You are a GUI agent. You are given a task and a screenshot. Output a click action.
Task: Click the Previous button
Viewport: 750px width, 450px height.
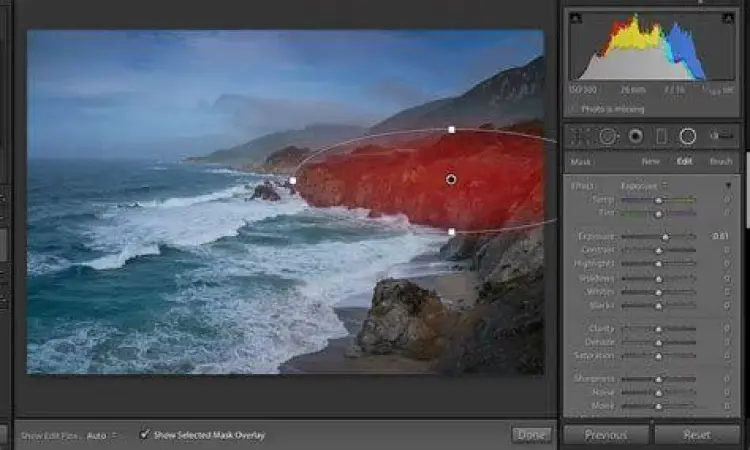click(606, 435)
